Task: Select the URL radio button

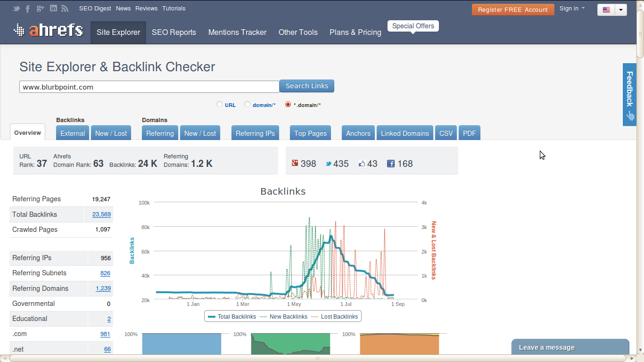Action: click(220, 104)
